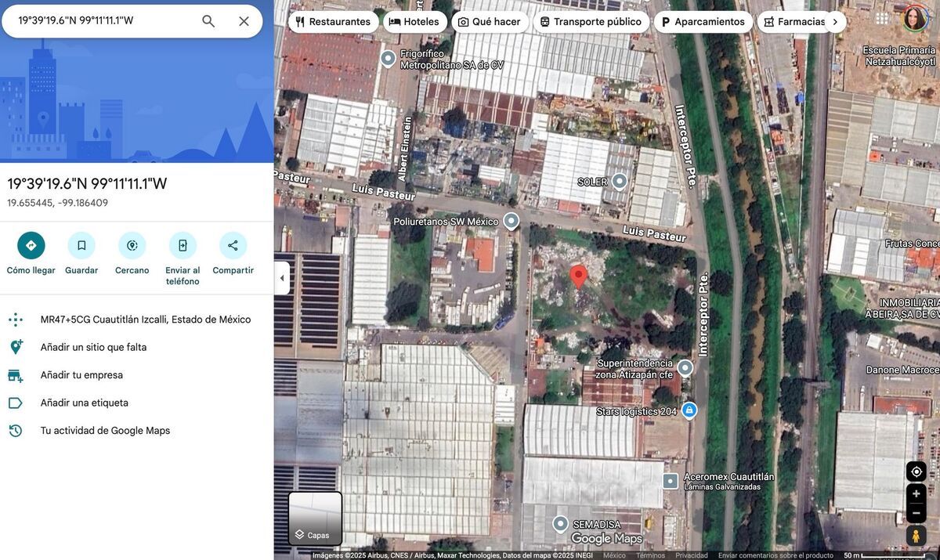The image size is (940, 560).
Task: Open Tu actividad de Google Maps
Action: [105, 431]
